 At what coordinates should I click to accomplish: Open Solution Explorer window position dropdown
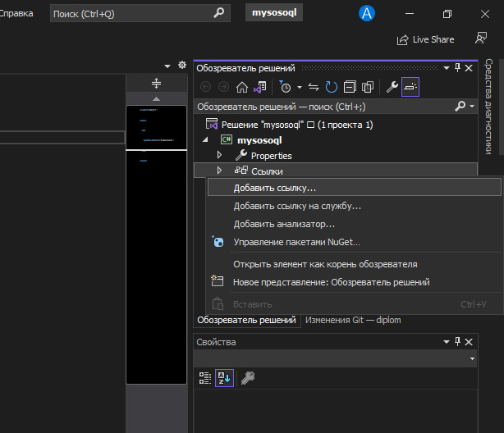click(447, 68)
